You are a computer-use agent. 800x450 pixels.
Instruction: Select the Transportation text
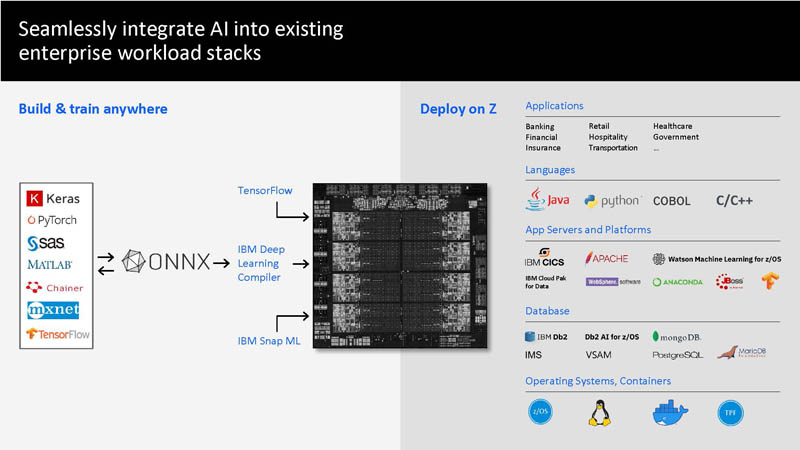(613, 148)
